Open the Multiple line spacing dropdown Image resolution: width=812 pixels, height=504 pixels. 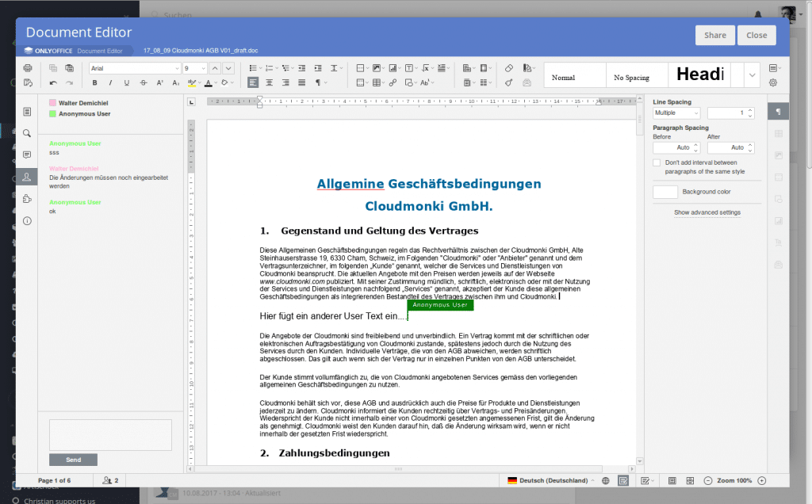(676, 113)
